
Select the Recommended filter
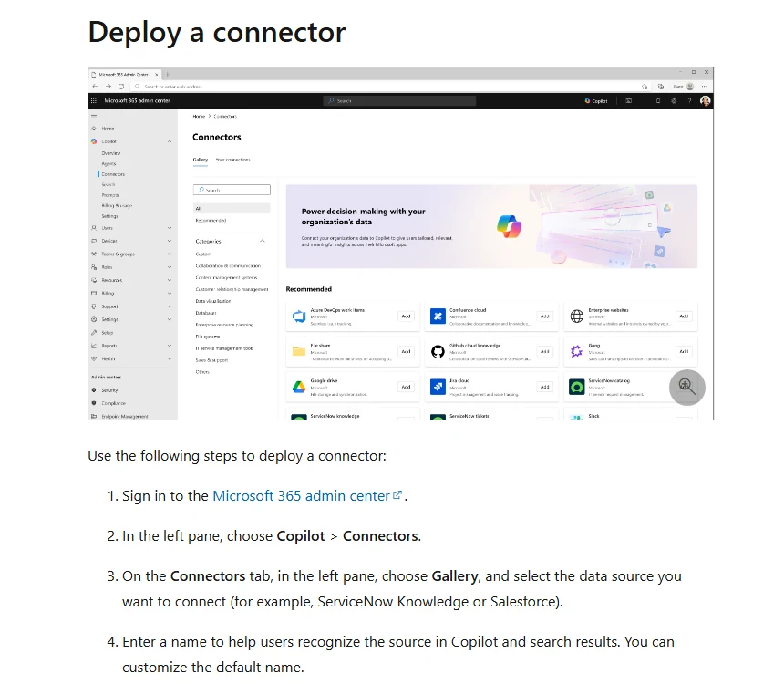pyautogui.click(x=211, y=220)
